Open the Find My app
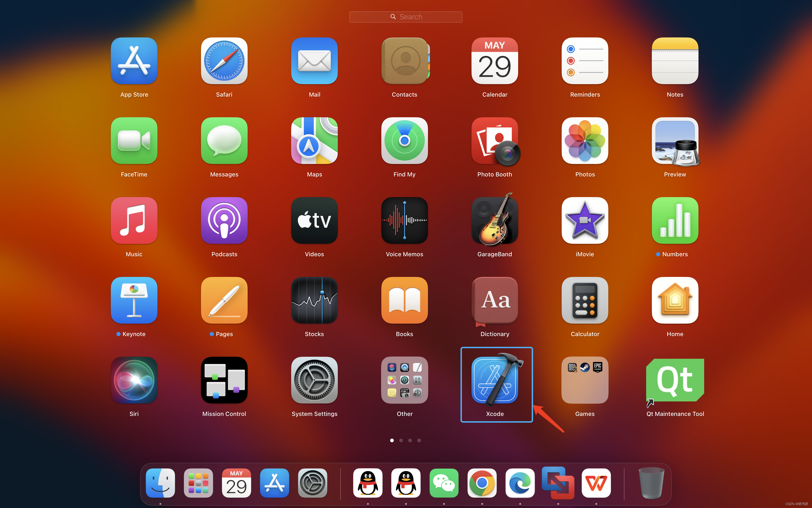 tap(405, 140)
